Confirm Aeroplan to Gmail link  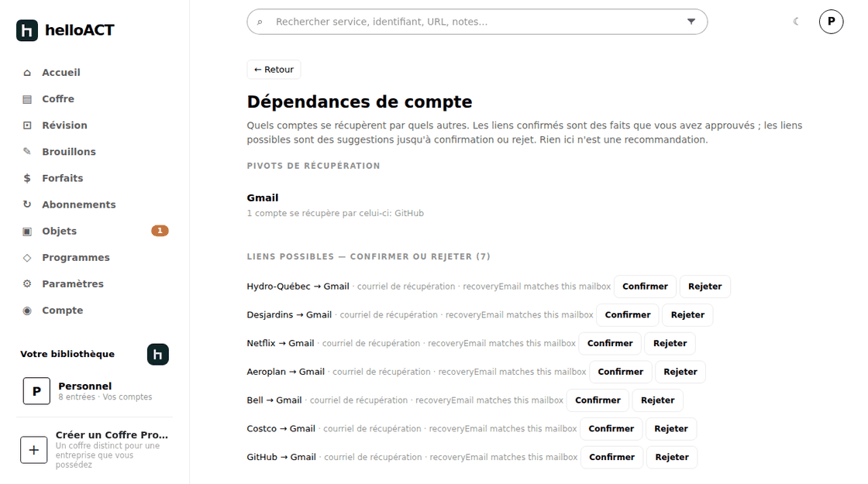(621, 372)
